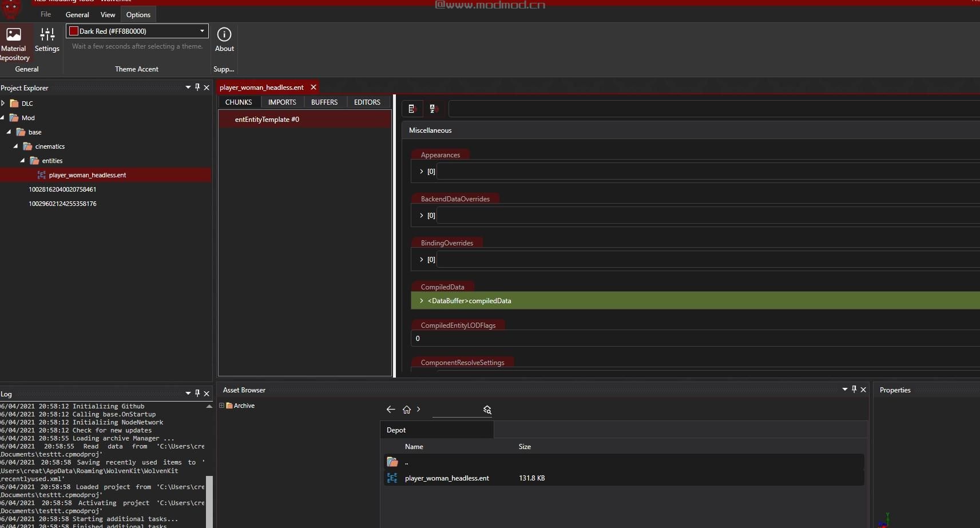Select the Options ribbon tab

[x=138, y=14]
